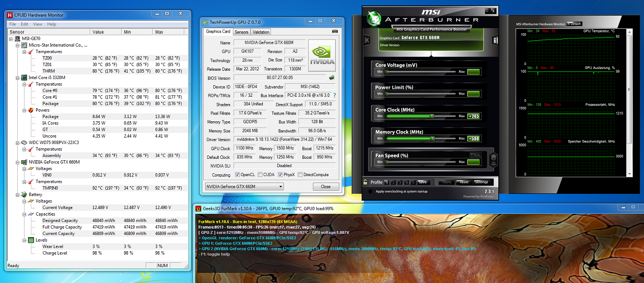Image resolution: width=644 pixels, height=283 pixels.
Task: Select profile slot 3 in Afterburner
Action: [400, 182]
